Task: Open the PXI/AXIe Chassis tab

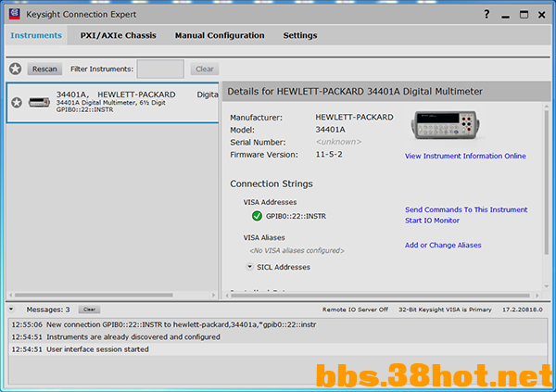Action: click(118, 35)
